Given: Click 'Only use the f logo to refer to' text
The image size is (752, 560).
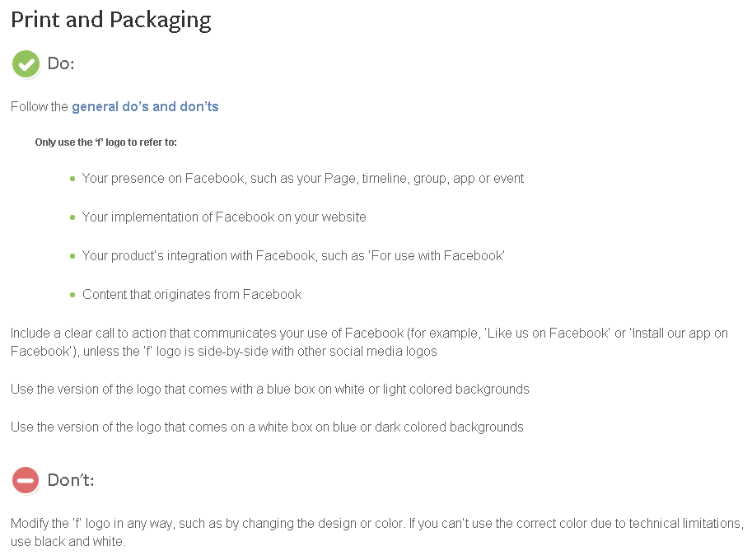Looking at the screenshot, I should [106, 142].
